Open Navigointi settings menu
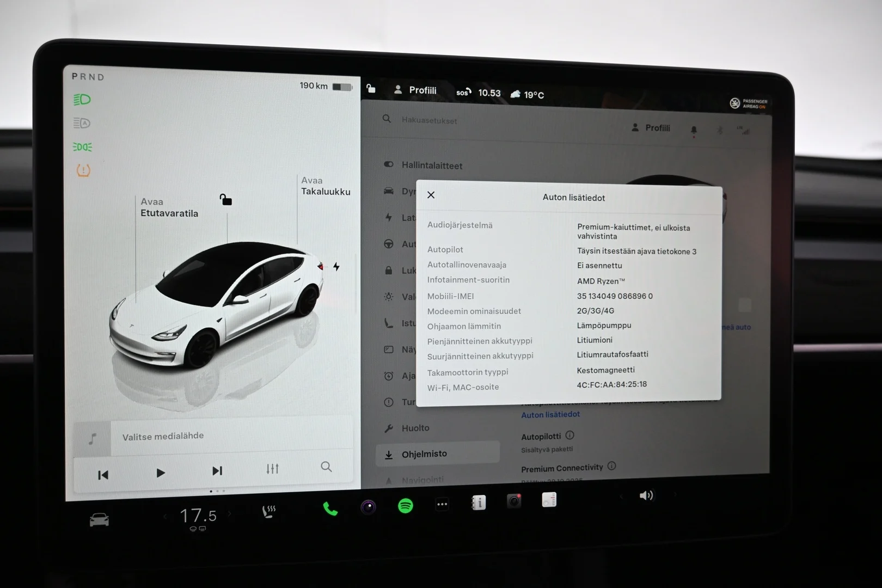This screenshot has height=588, width=882. pyautogui.click(x=422, y=480)
